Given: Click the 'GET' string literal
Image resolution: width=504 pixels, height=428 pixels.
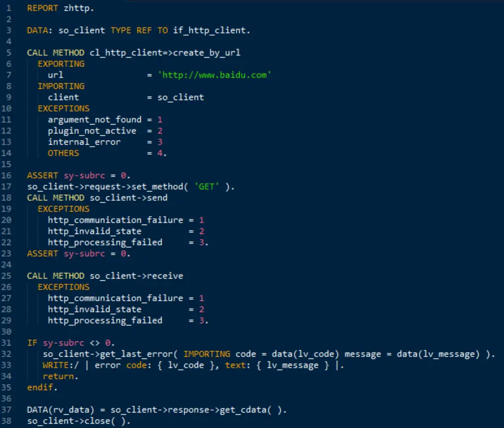Looking at the screenshot, I should tap(207, 186).
